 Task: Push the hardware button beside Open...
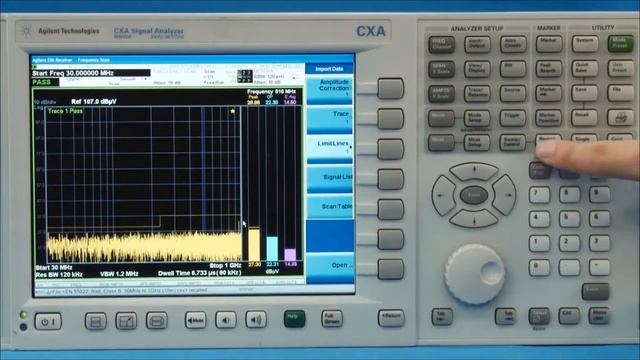click(390, 269)
